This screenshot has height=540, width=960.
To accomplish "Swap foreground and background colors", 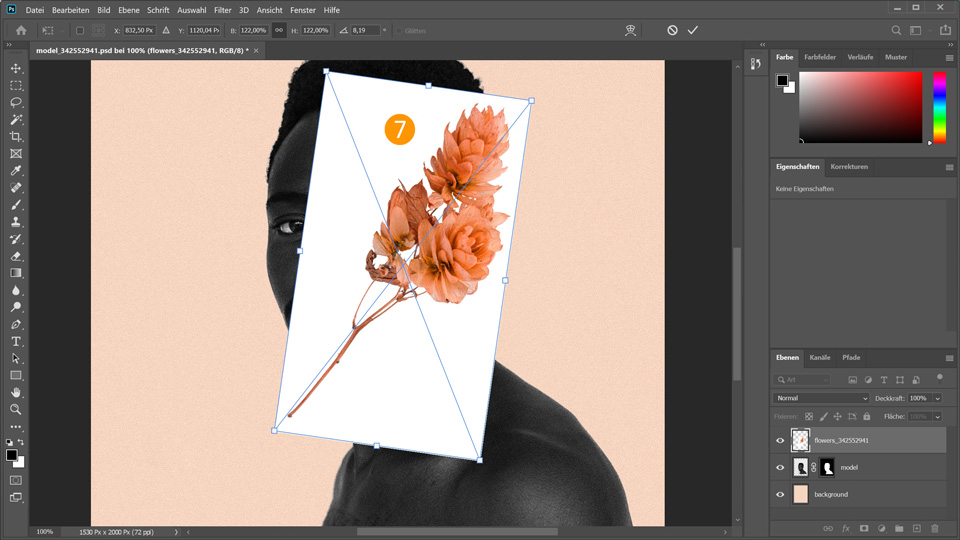I will (x=21, y=441).
